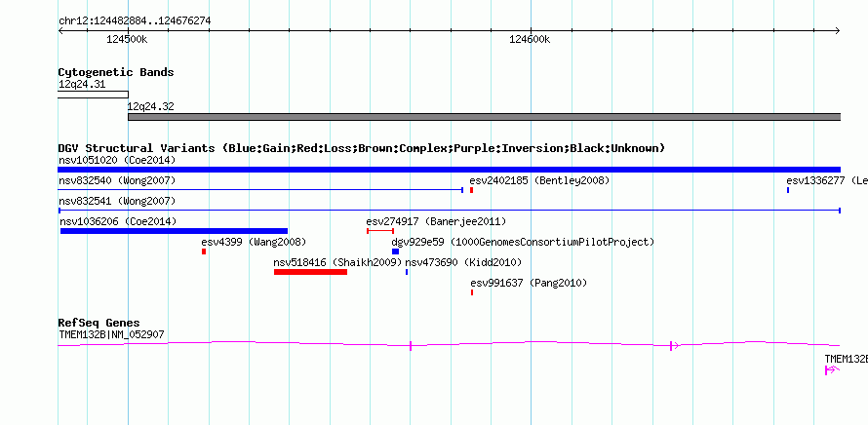Viewport: 868px width, 425px height.
Task: Click the nsv473690 (Kidd2010) label
Action: pos(464,262)
